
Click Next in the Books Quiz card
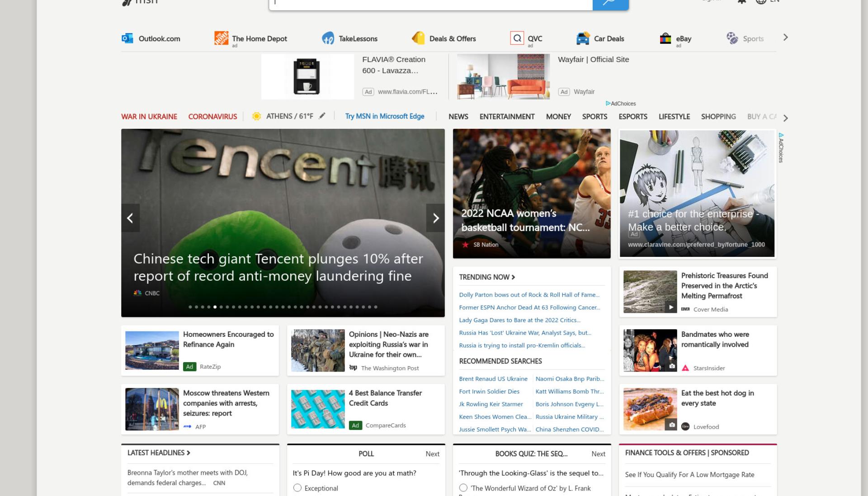[598, 454]
